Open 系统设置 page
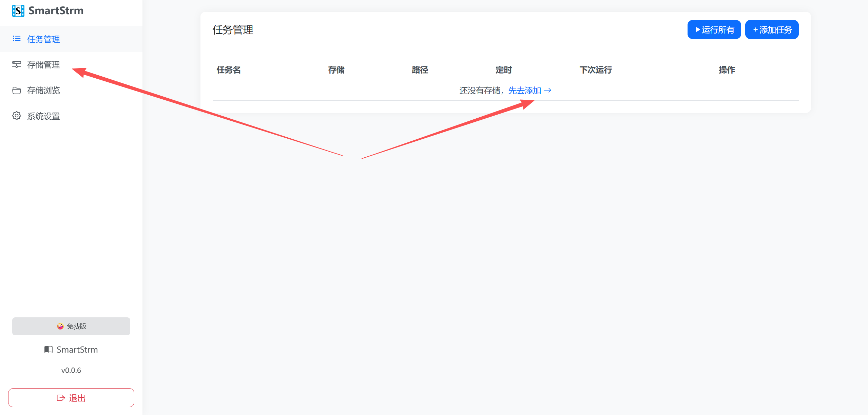The image size is (868, 415). [43, 116]
